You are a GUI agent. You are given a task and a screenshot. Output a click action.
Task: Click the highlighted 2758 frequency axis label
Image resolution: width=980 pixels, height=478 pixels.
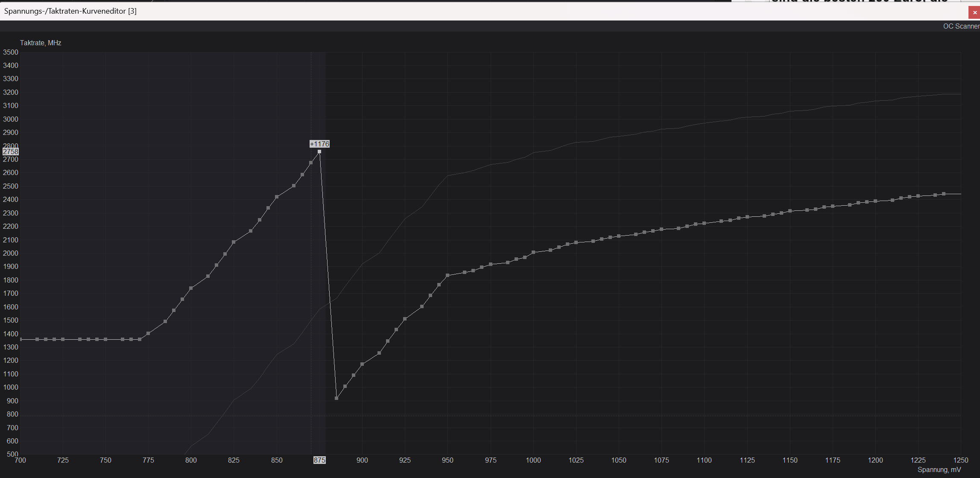(x=10, y=152)
